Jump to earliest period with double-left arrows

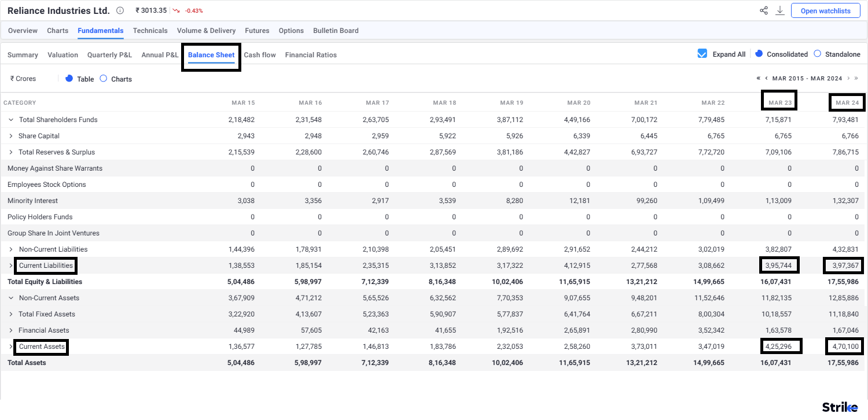tap(759, 78)
